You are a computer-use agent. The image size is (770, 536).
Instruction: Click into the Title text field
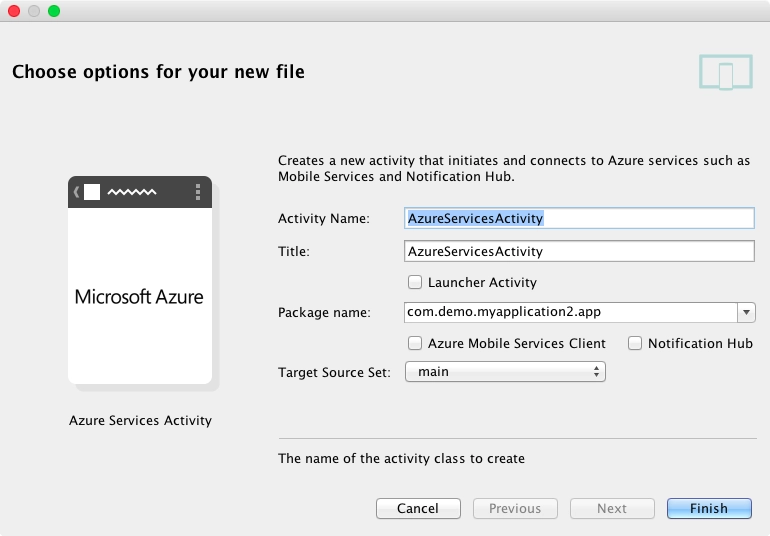579,251
